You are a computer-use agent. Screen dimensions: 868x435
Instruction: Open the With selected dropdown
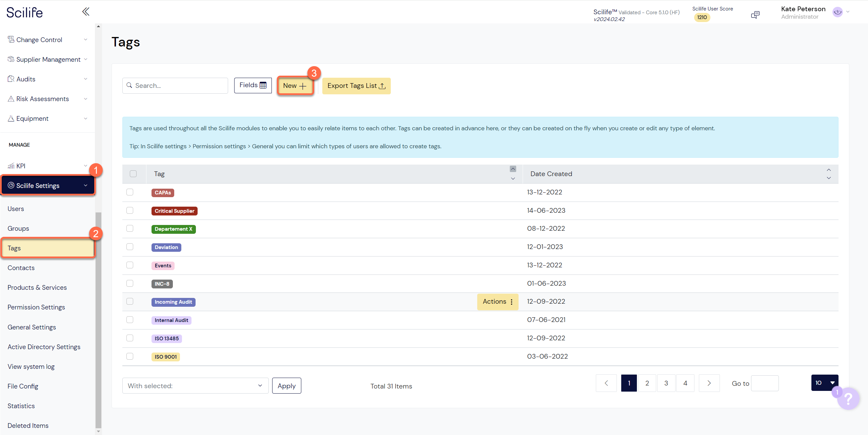pyautogui.click(x=195, y=386)
